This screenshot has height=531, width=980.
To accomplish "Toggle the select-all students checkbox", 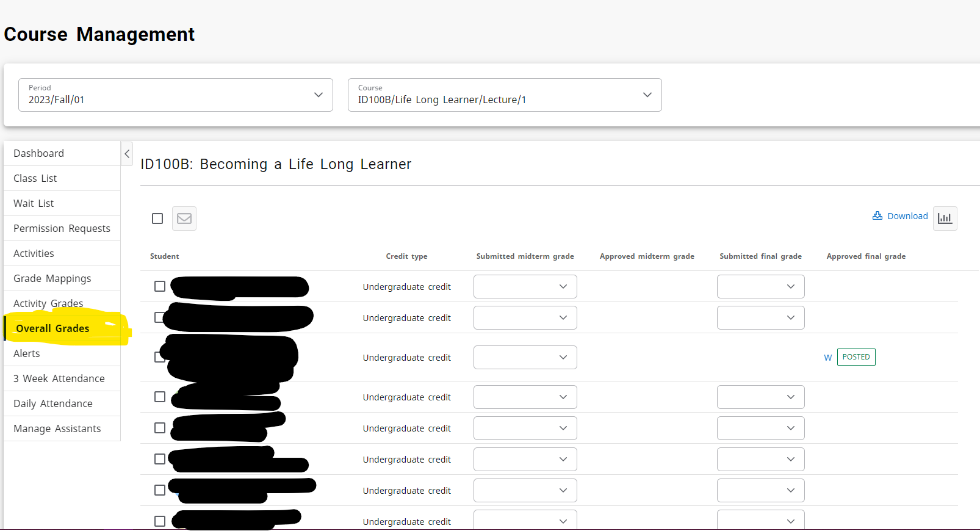I will (157, 219).
